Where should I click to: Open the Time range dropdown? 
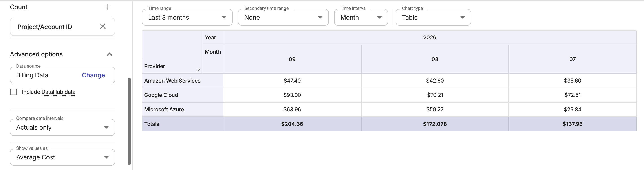pyautogui.click(x=187, y=17)
